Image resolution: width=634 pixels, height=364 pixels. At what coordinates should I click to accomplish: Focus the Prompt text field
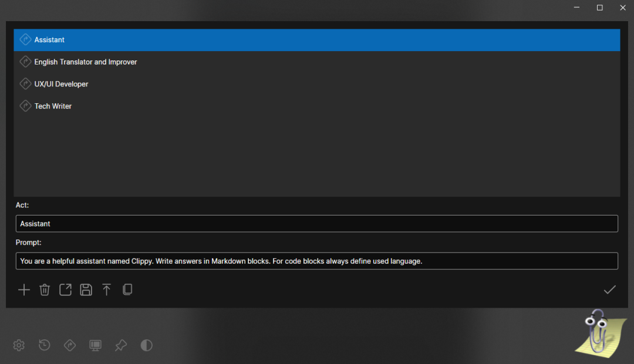click(x=316, y=261)
